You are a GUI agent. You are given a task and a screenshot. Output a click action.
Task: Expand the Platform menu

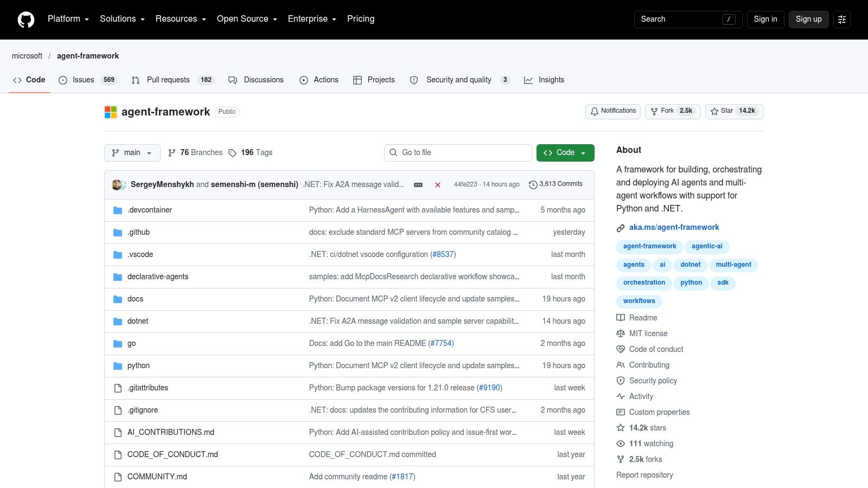pyautogui.click(x=68, y=19)
